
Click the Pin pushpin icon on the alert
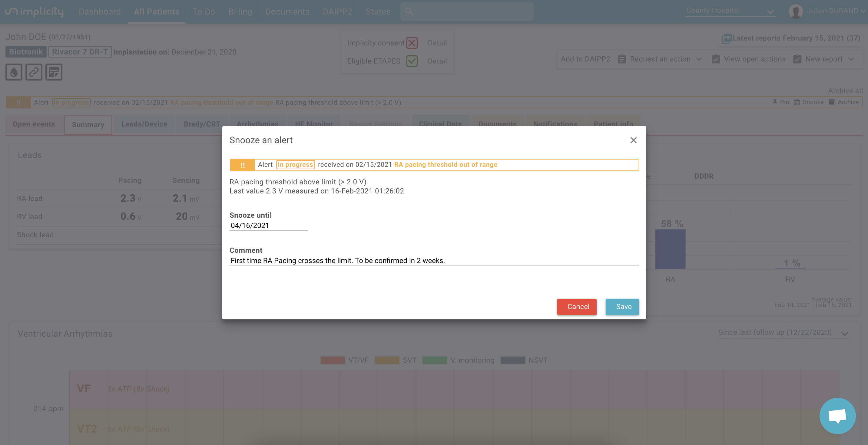point(775,102)
